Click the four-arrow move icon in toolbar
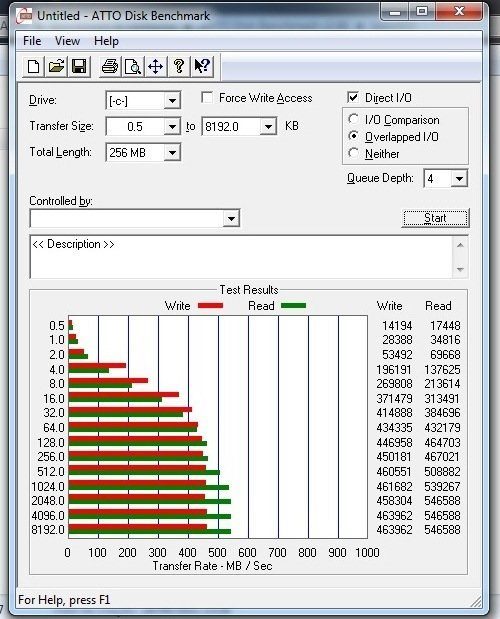Screen dimensions: 500x619 pos(155,66)
